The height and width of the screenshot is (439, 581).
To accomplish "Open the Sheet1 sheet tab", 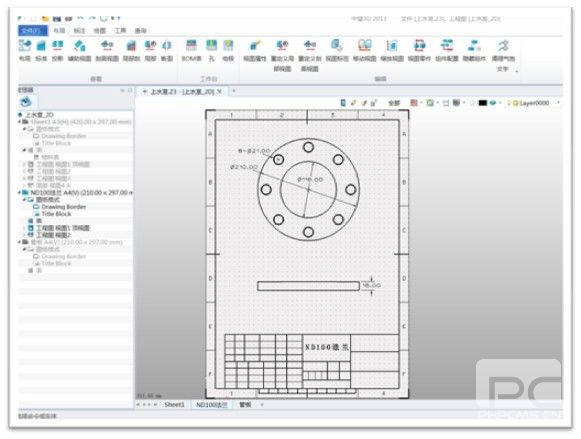I will [174, 405].
